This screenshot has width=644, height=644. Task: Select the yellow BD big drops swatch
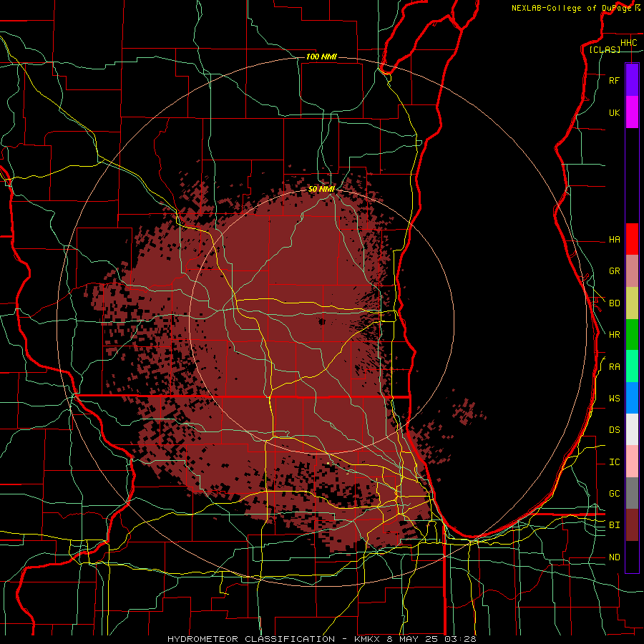click(632, 303)
